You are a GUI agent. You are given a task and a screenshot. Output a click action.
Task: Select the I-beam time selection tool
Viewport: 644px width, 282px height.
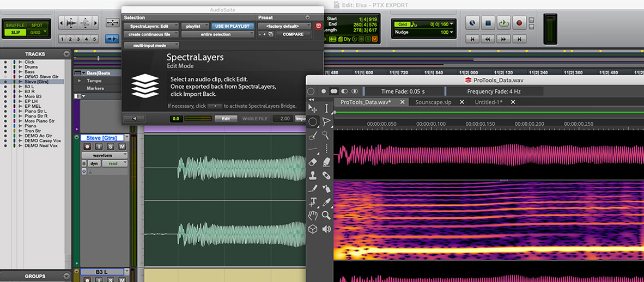click(326, 109)
